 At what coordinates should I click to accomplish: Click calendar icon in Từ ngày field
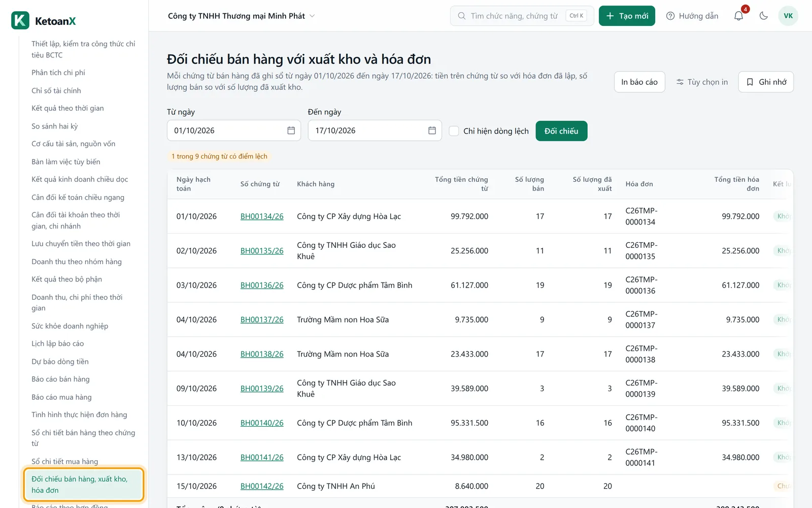[291, 131]
